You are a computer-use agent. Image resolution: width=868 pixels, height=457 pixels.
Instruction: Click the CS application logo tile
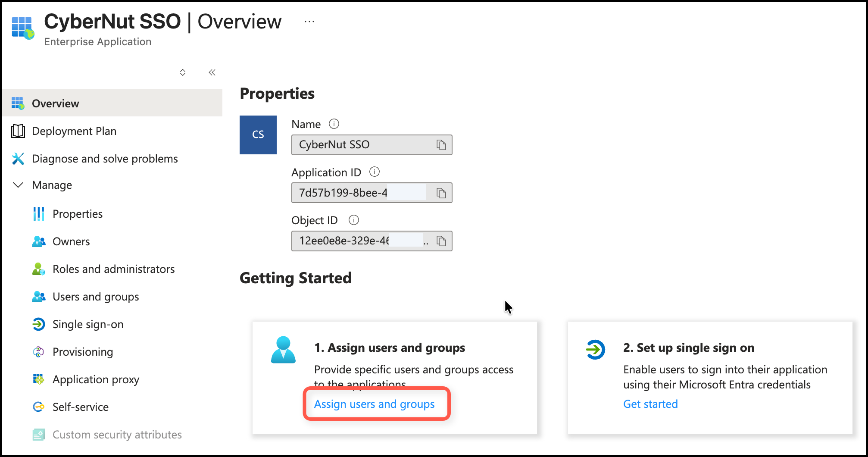tap(258, 135)
